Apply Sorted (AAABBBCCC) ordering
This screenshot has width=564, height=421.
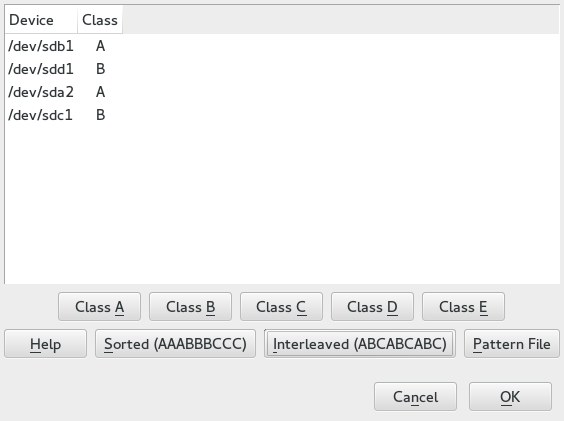click(176, 344)
